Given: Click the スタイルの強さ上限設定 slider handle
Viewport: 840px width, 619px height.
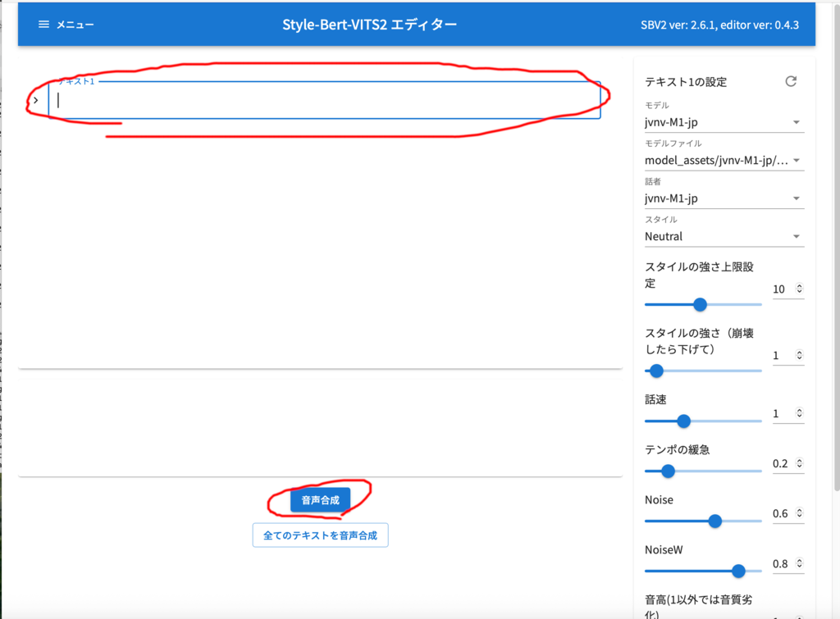Looking at the screenshot, I should click(x=700, y=305).
